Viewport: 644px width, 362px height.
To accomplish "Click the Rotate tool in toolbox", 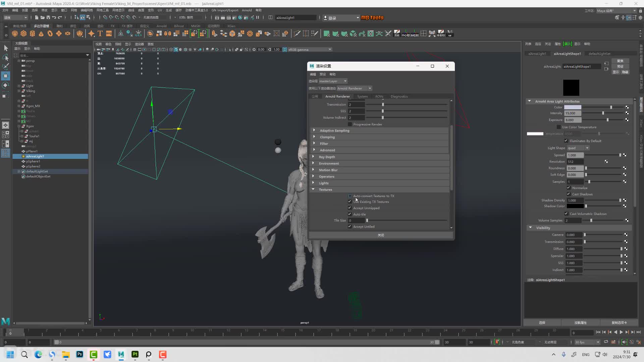I will tap(6, 85).
